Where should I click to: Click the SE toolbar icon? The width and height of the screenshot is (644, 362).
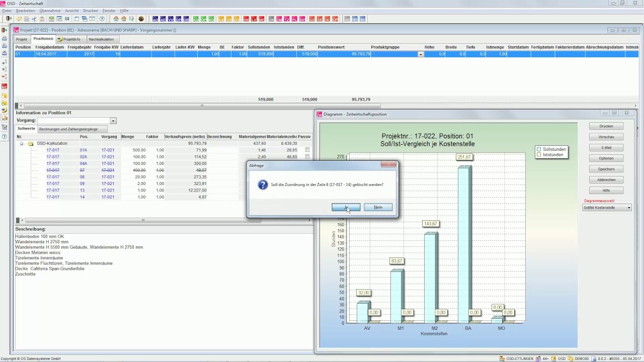pos(319,19)
